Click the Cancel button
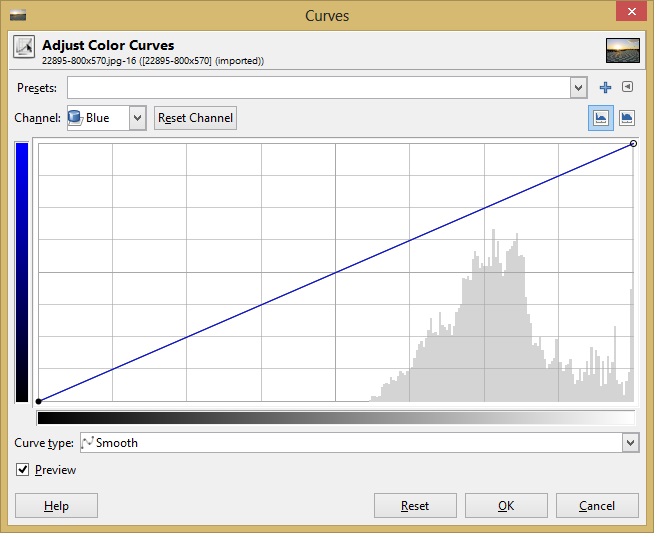Viewport: 659px width, 537px height. pyautogui.click(x=597, y=506)
